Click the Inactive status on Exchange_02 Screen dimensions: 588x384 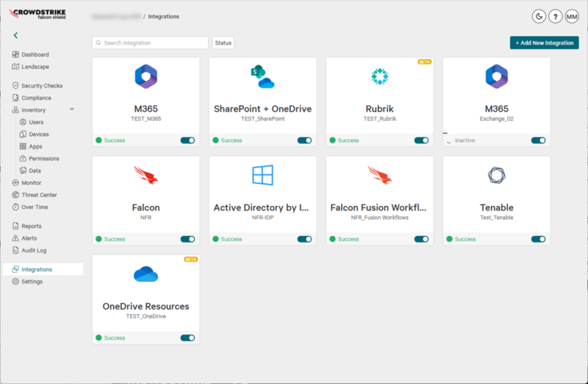tap(465, 141)
